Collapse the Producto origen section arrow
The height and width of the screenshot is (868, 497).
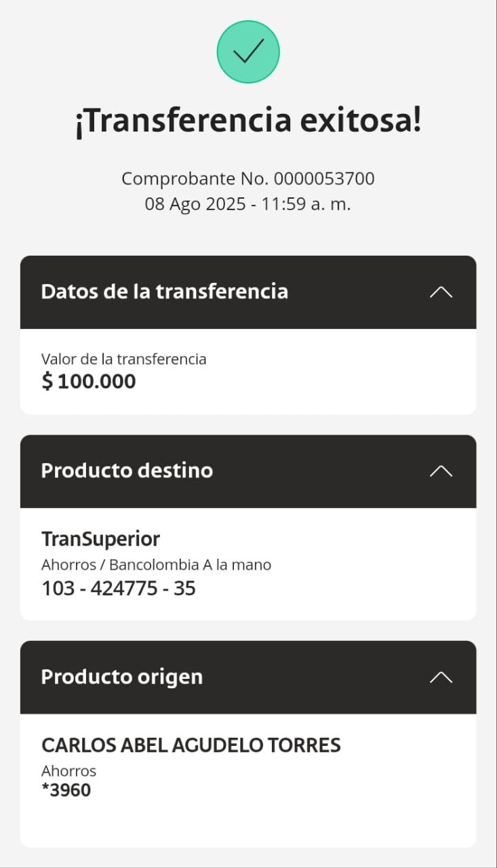(441, 677)
